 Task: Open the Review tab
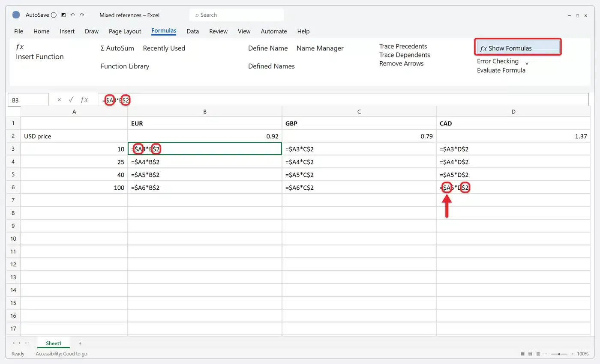tap(218, 31)
